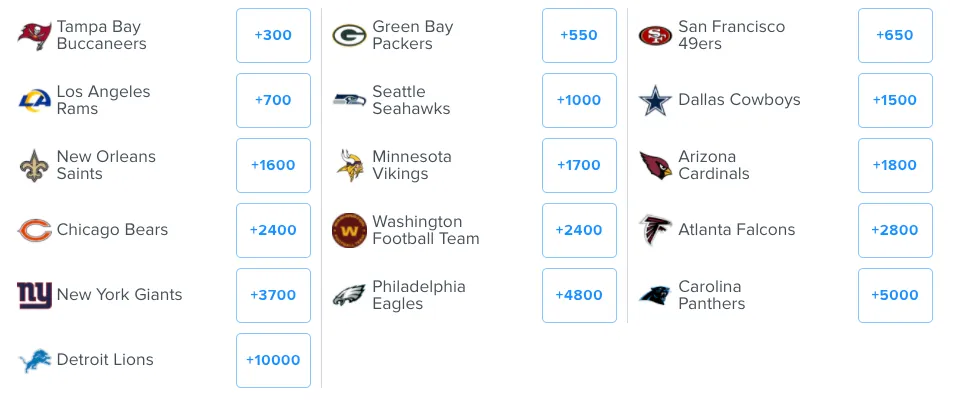Select the +300 odds for Buccaneers
This screenshot has width=953, height=405.
point(273,36)
